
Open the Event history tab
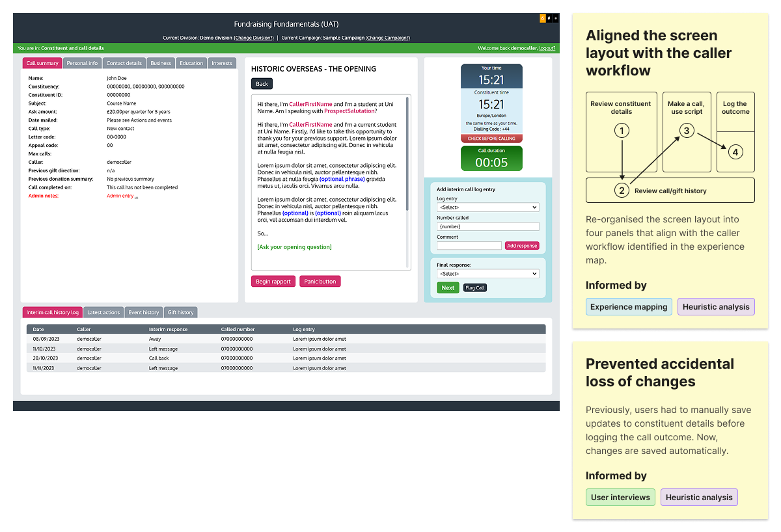144,313
